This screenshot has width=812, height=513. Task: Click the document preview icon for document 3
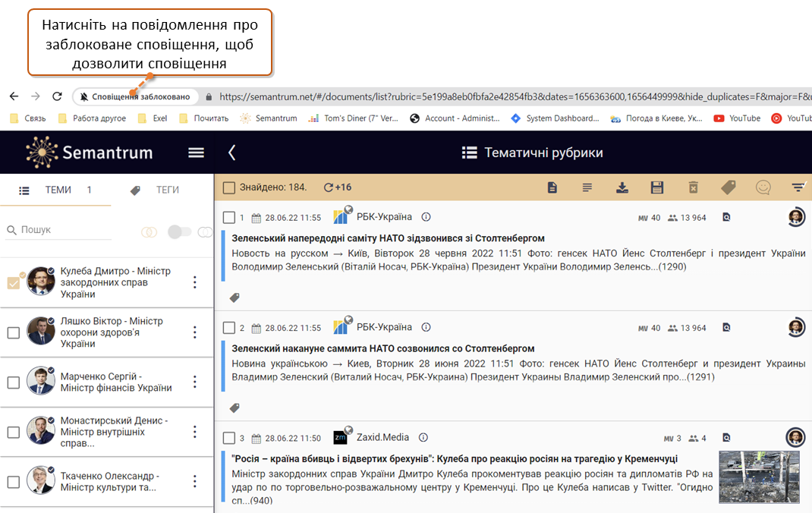pos(726,438)
